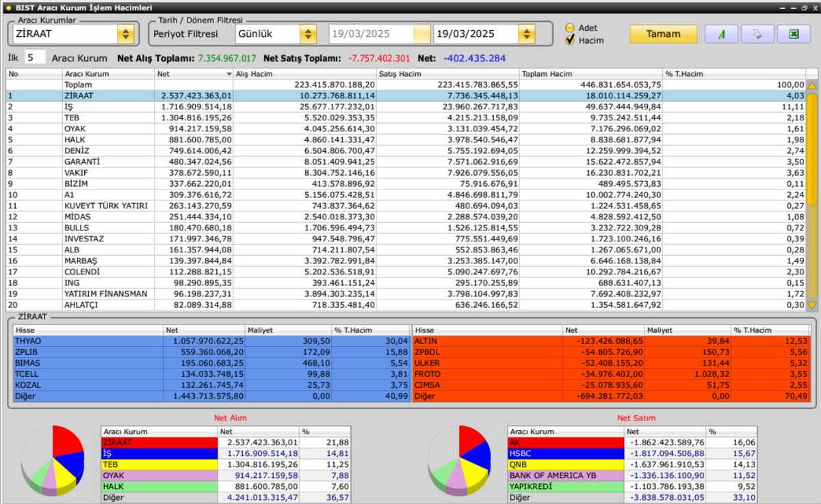Click the greyed start date 19/03/2025 field
821x504 pixels.
point(379,34)
